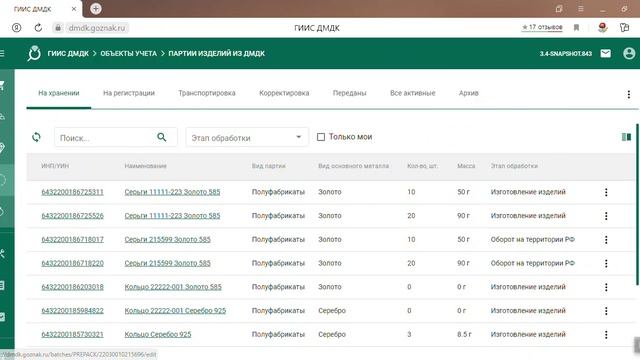
Task: Click '17 отзывов' reviews link
Action: pos(542,27)
